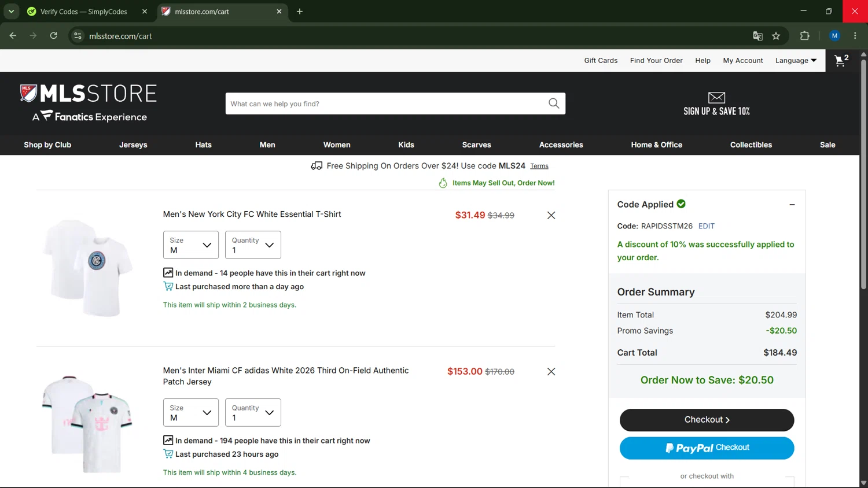Open the Sale menu
868x488 pixels.
pyautogui.click(x=827, y=145)
